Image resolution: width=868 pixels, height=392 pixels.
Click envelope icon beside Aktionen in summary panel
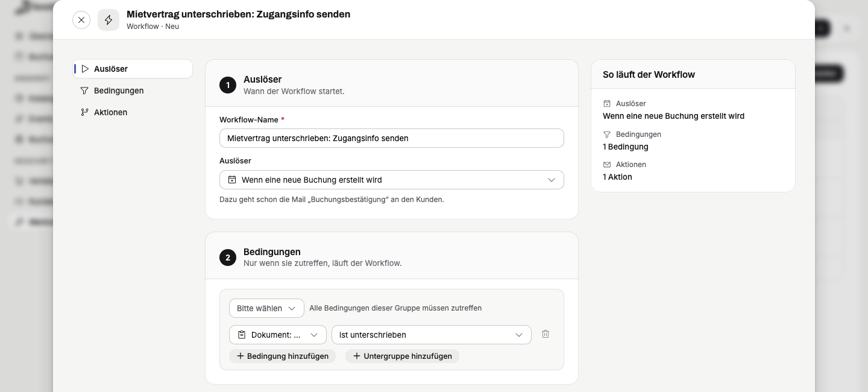tap(607, 165)
